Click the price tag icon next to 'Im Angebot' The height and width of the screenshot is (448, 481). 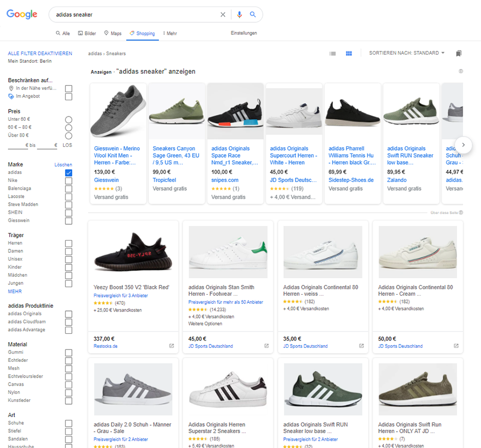11,96
